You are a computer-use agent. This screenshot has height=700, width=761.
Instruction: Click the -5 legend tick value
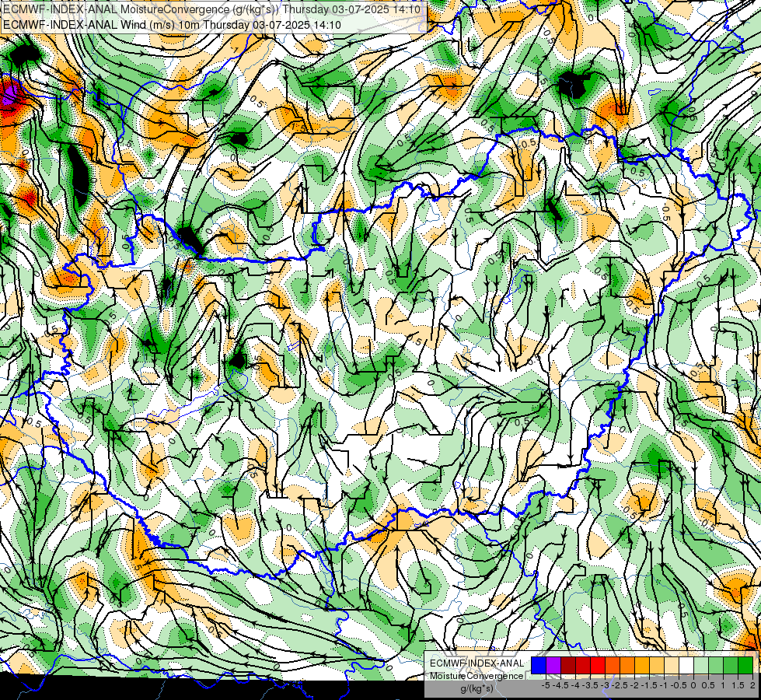tap(546, 685)
